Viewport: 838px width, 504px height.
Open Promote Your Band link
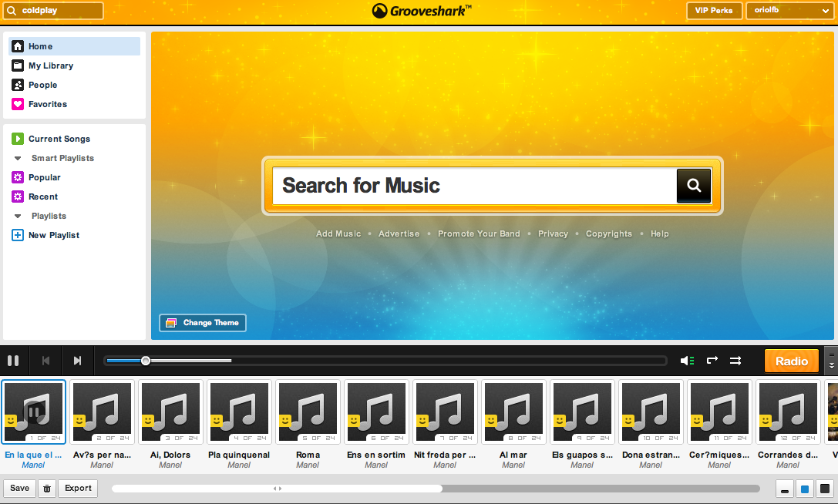tap(479, 234)
